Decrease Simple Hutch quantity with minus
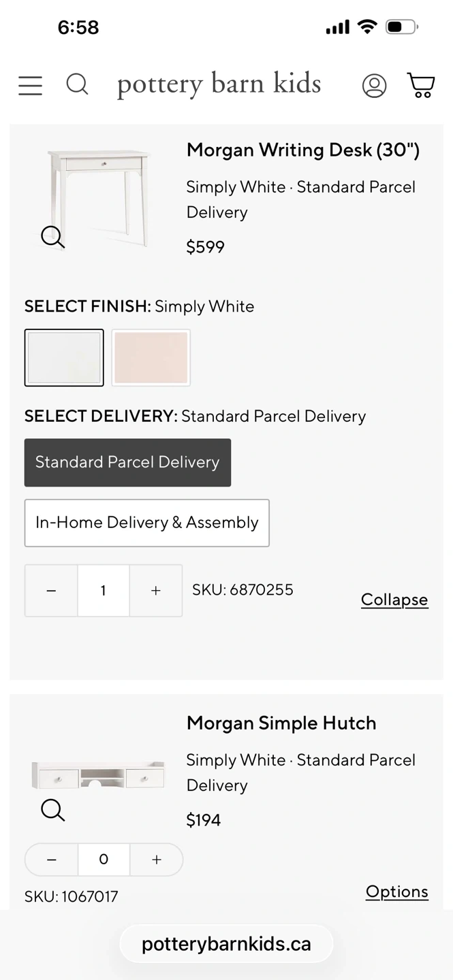Image resolution: width=453 pixels, height=980 pixels. tap(52, 860)
